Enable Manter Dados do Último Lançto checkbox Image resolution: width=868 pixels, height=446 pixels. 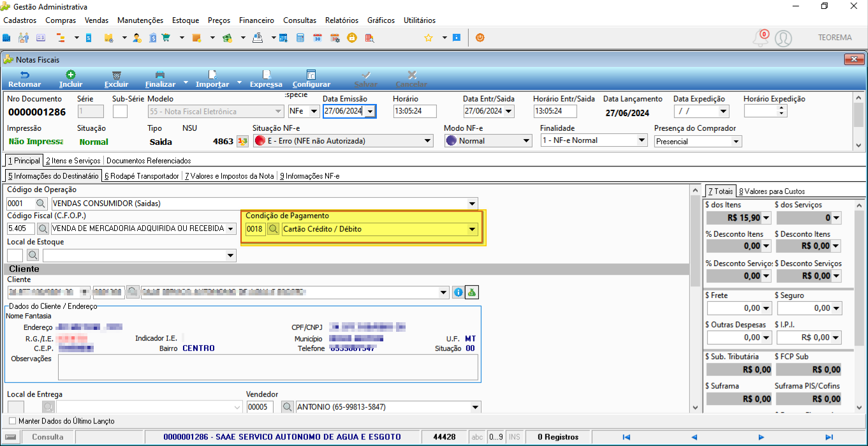click(x=12, y=421)
